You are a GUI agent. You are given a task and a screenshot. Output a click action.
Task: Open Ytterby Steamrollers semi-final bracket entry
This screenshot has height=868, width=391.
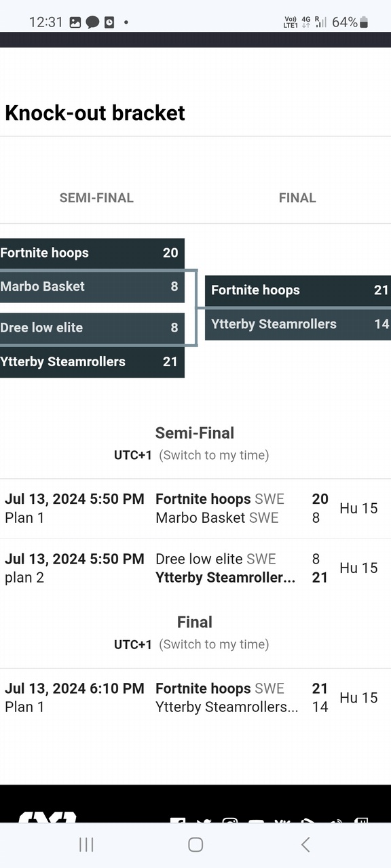92,361
